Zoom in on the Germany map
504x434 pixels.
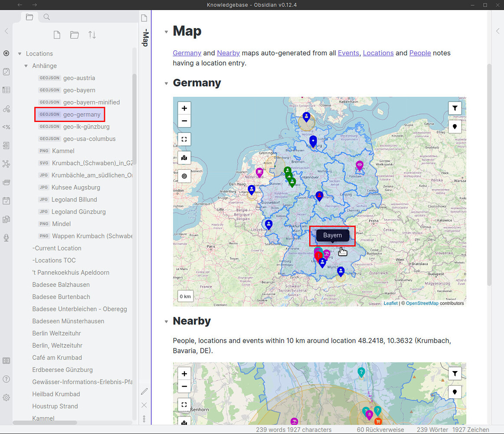(184, 108)
